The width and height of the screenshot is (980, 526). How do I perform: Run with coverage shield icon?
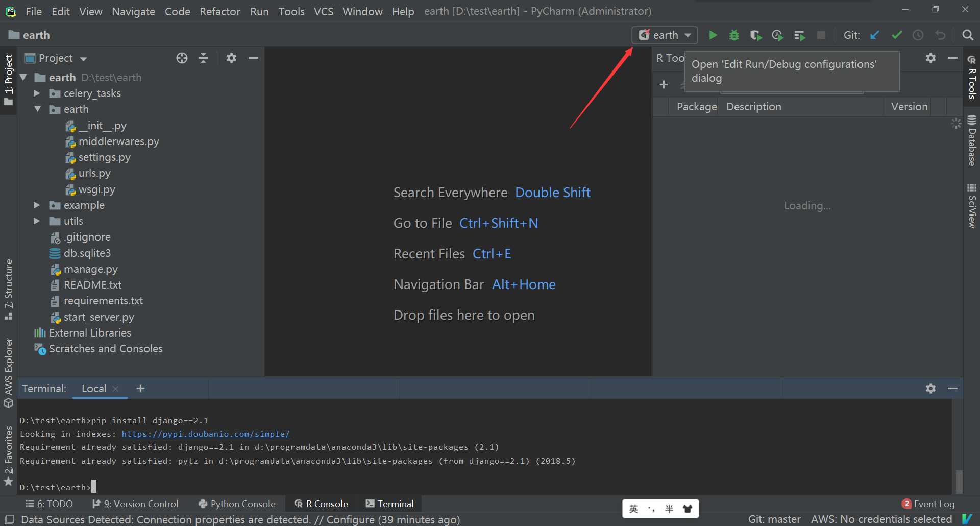pos(756,35)
